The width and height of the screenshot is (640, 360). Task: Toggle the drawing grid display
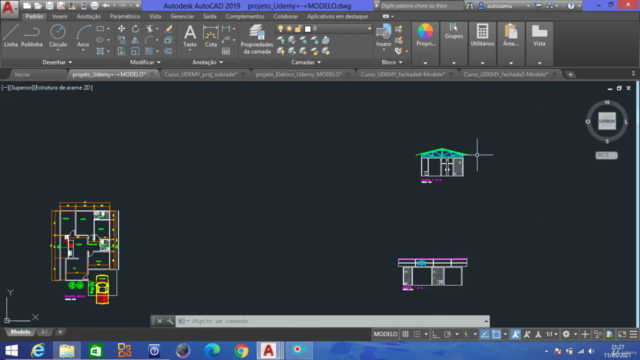click(405, 334)
